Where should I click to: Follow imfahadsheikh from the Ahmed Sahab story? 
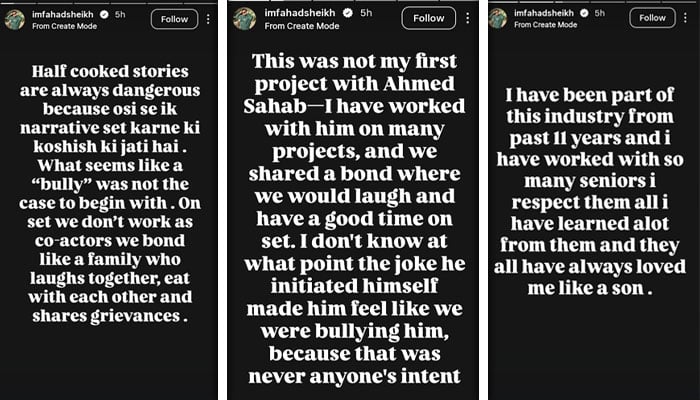click(x=429, y=18)
